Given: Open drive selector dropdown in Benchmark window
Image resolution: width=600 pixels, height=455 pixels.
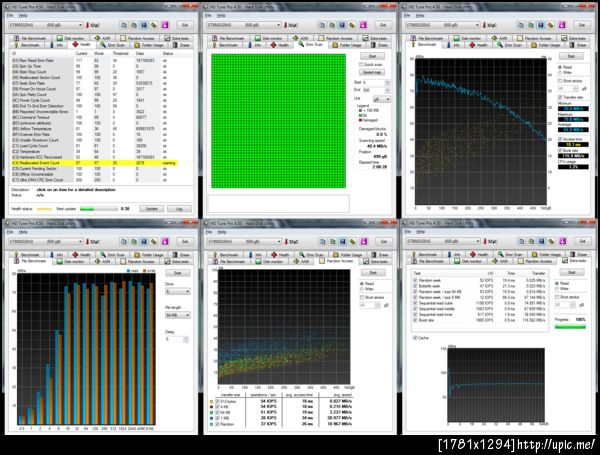Looking at the screenshot, I should [442, 25].
